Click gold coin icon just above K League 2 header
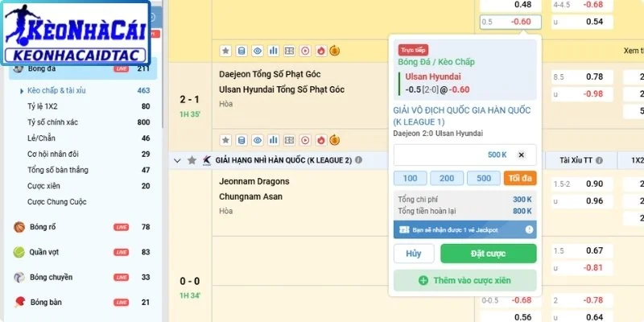Screen dimensions: 644x322 pyautogui.click(x=335, y=140)
